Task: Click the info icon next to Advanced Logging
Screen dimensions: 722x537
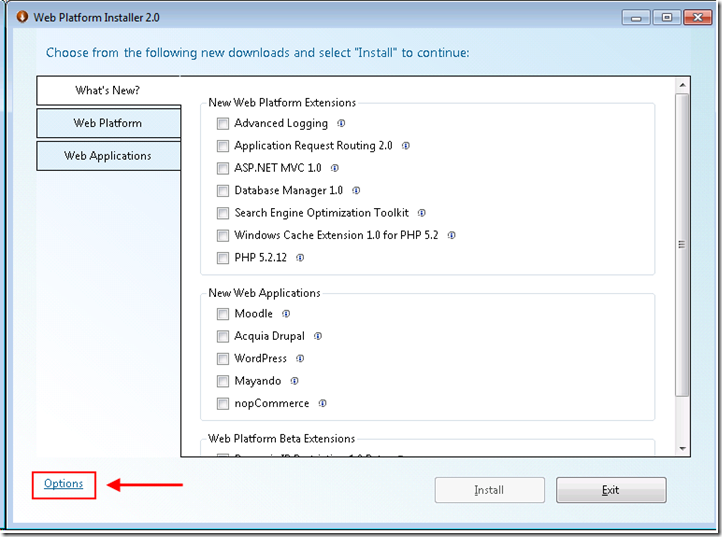Action: (x=341, y=123)
